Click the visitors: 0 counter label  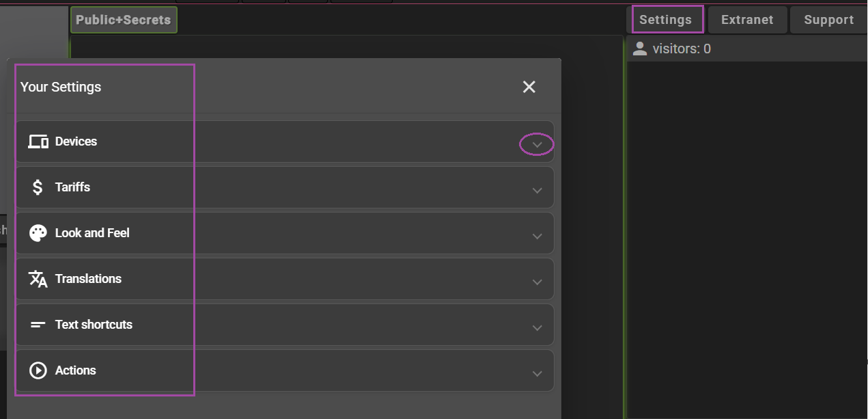point(682,49)
